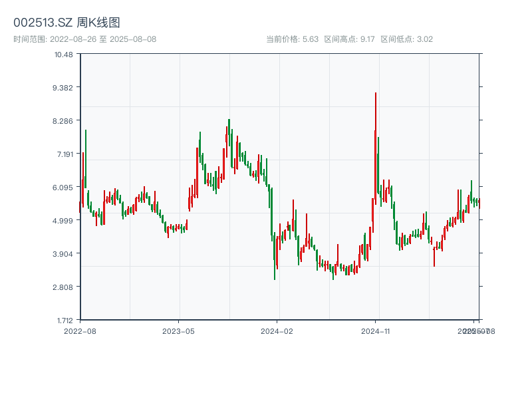Click y-axis label 10.48
The image size is (532, 399).
[64, 55]
